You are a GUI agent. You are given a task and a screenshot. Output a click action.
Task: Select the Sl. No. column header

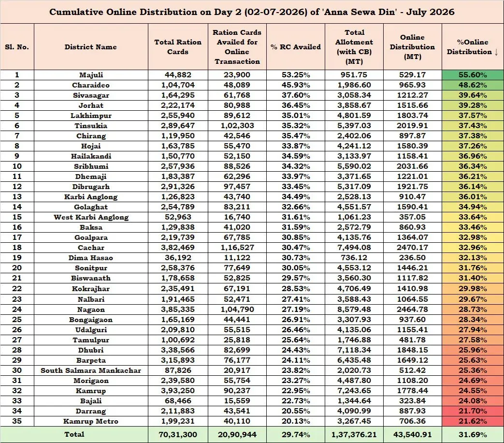(17, 47)
